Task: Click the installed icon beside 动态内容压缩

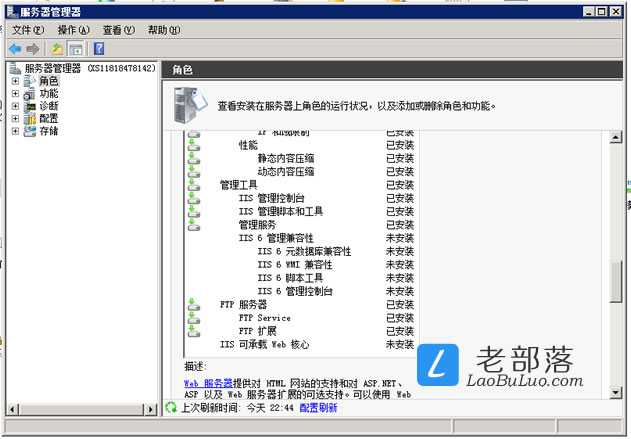Action: [194, 172]
